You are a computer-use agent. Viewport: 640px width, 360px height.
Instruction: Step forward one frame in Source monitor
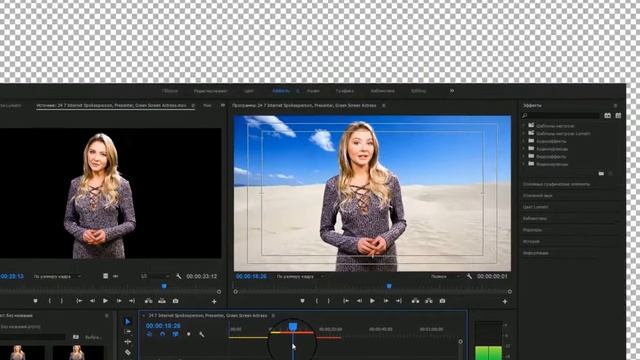point(119,301)
